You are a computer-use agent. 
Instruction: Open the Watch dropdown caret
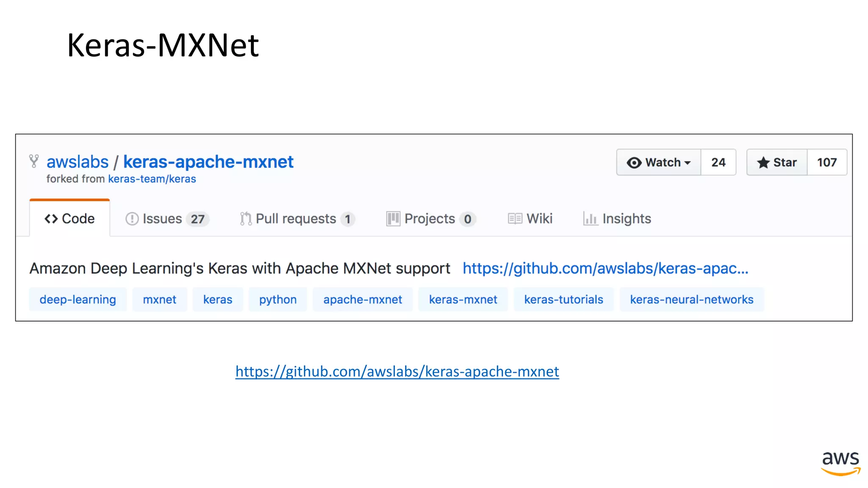pos(687,163)
